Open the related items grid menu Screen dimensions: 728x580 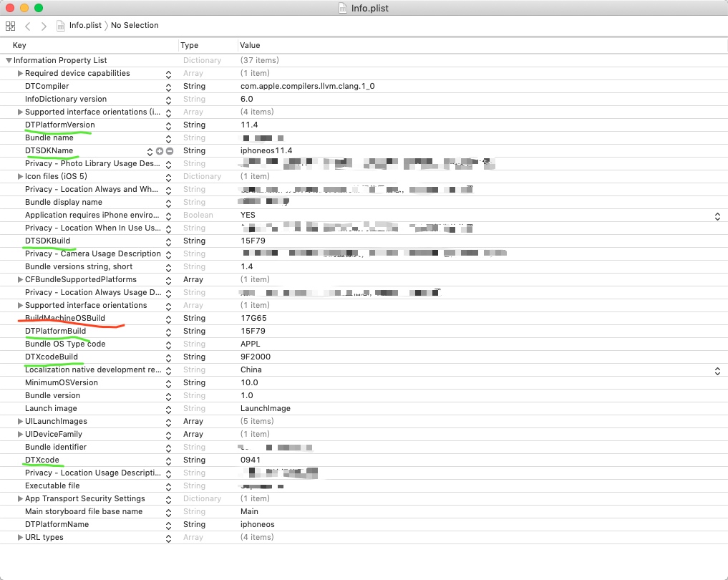point(10,26)
